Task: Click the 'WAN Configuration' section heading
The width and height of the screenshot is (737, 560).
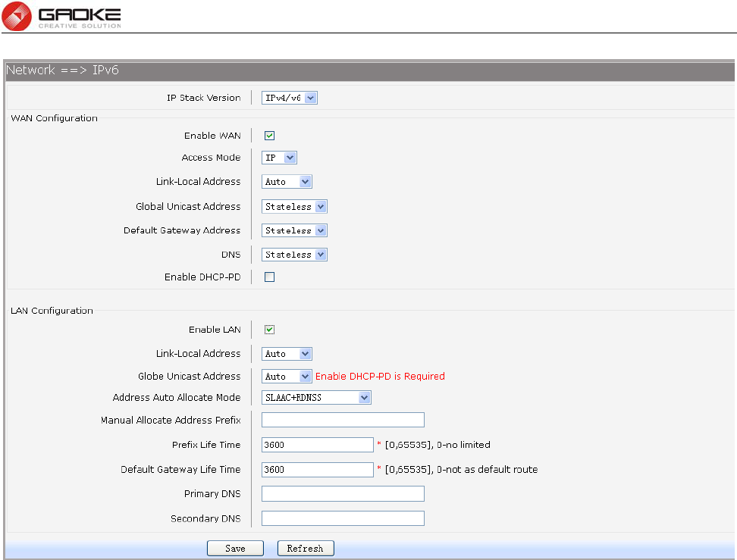Action: (54, 118)
